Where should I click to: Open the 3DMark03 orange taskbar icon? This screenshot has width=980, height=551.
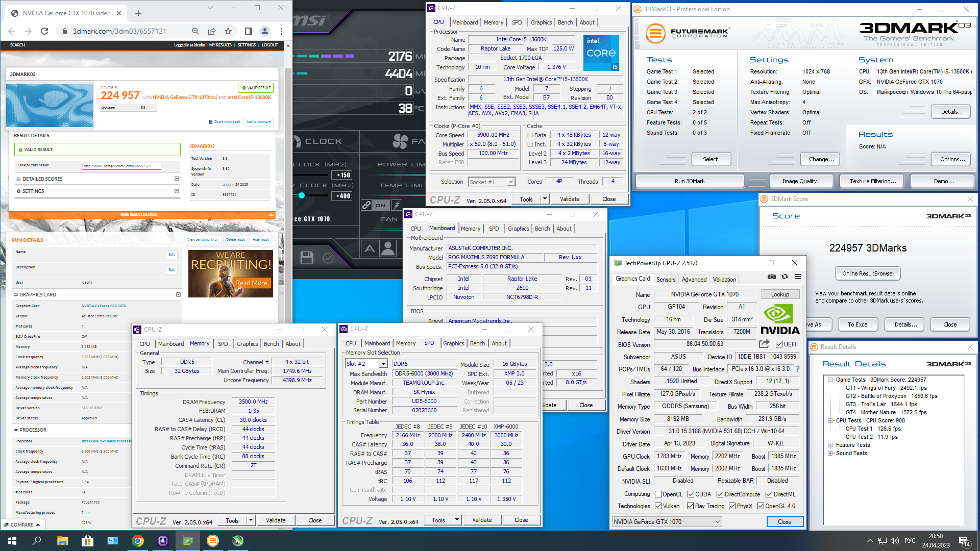pos(213,541)
